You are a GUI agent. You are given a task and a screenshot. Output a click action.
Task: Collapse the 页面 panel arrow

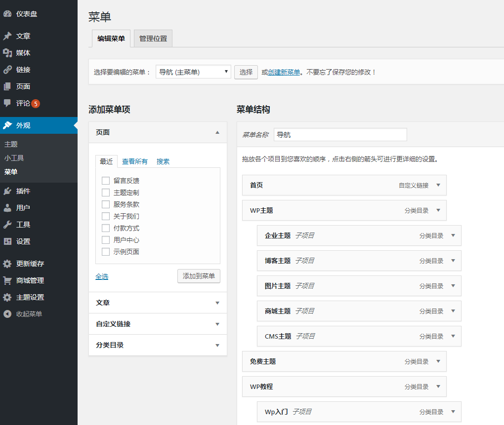pos(217,132)
